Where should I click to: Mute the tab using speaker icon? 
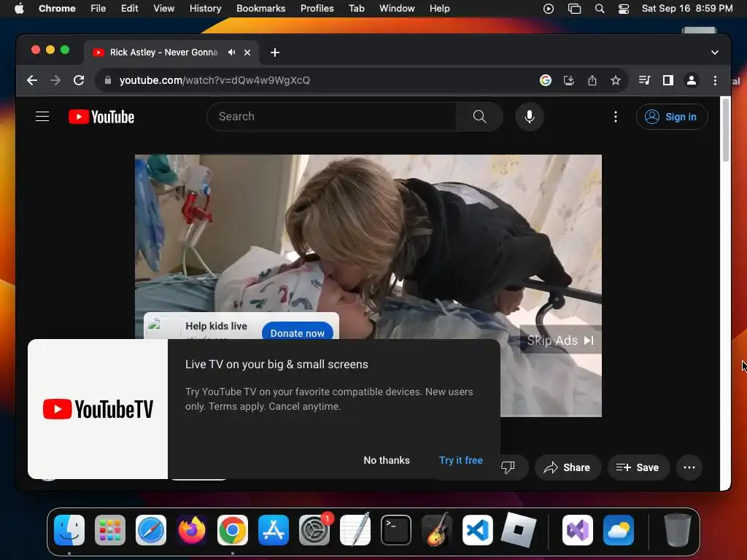point(231,52)
